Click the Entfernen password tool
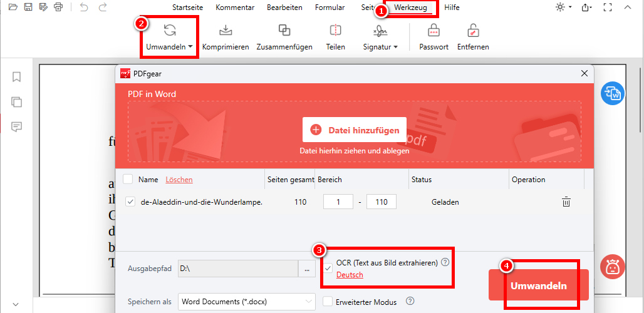The height and width of the screenshot is (313, 644). pos(473,37)
